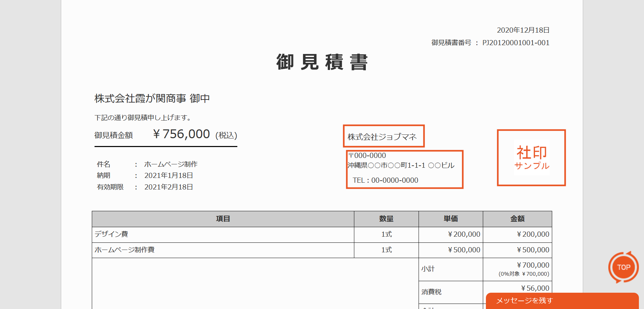
Task: Click the amount ￥500,000 in ホームページ制作費 row
Action: (533, 250)
